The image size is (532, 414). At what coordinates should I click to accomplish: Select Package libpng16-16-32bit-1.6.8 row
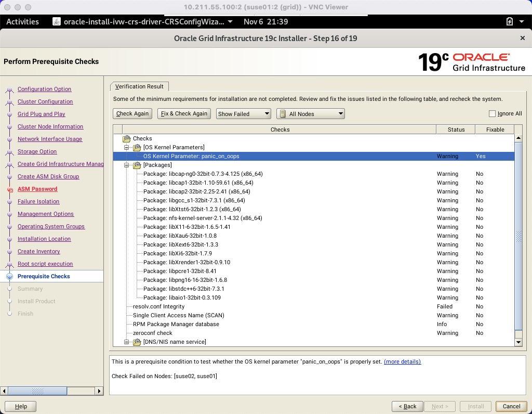coord(313,280)
